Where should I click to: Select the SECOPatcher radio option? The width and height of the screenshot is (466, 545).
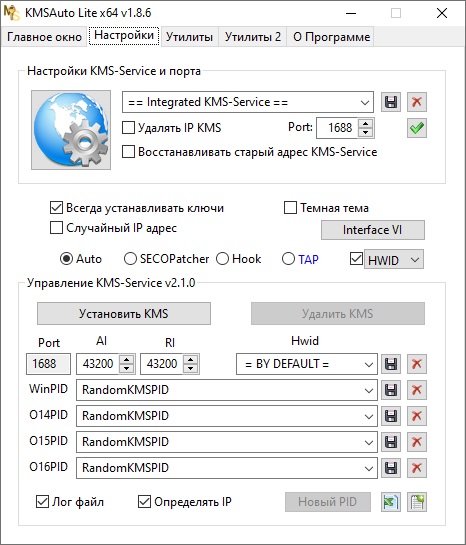[130, 259]
